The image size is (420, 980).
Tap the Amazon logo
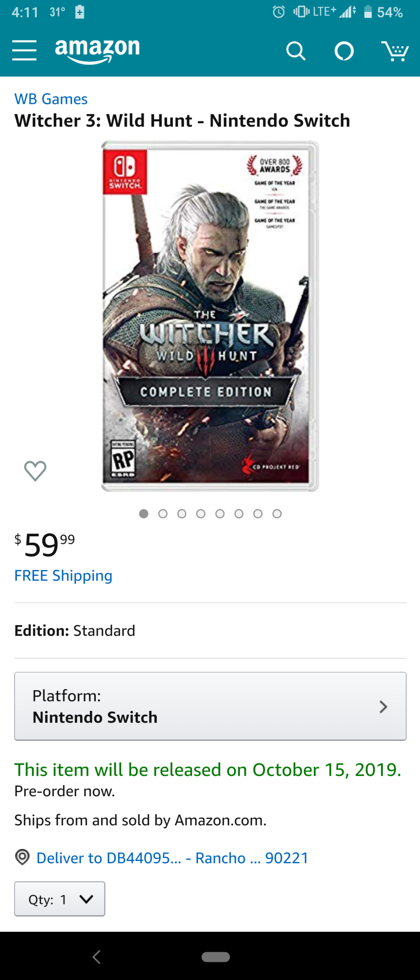(x=98, y=51)
